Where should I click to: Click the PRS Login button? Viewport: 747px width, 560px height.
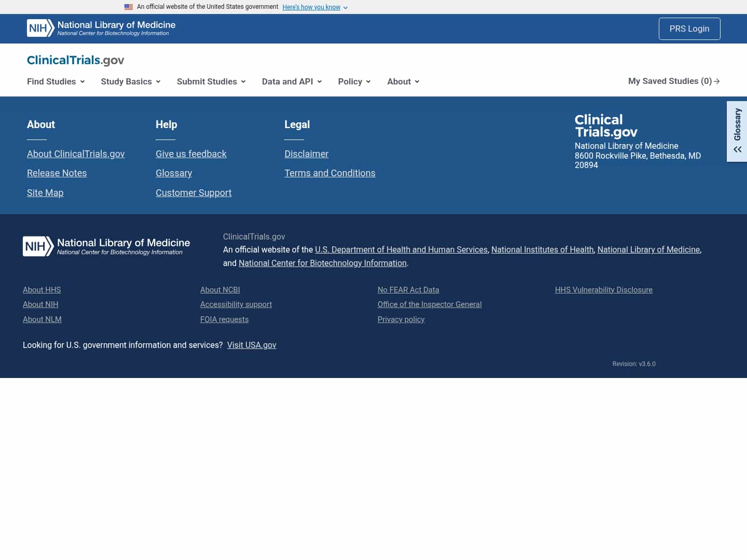click(689, 29)
